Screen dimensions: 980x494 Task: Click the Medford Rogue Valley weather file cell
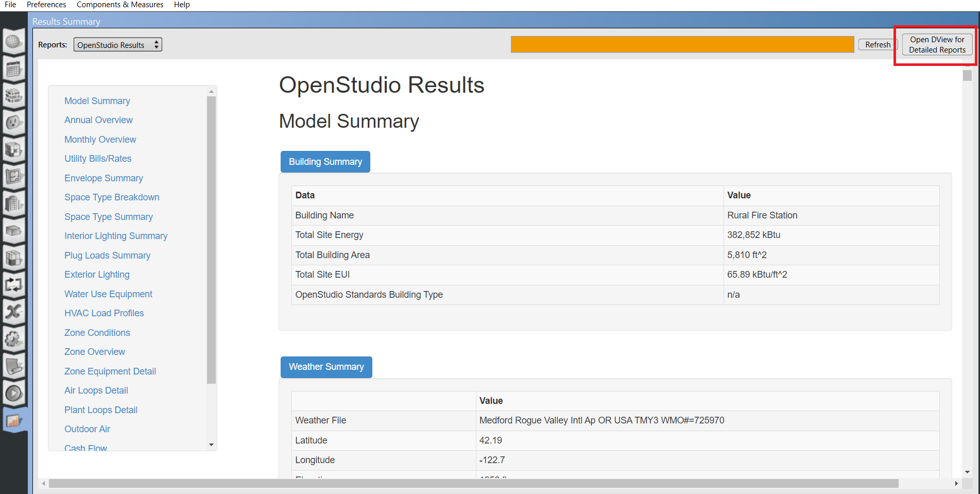pyautogui.click(x=708, y=420)
